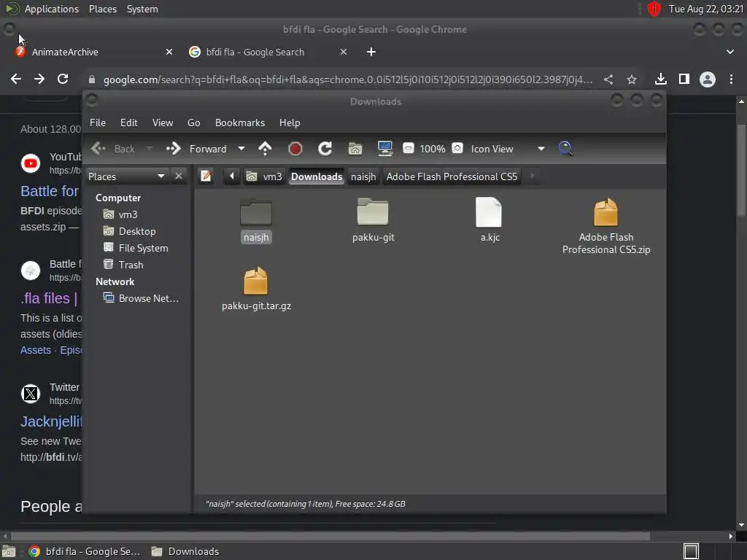
Task: Zoom in with the plus icon
Action: [457, 148]
